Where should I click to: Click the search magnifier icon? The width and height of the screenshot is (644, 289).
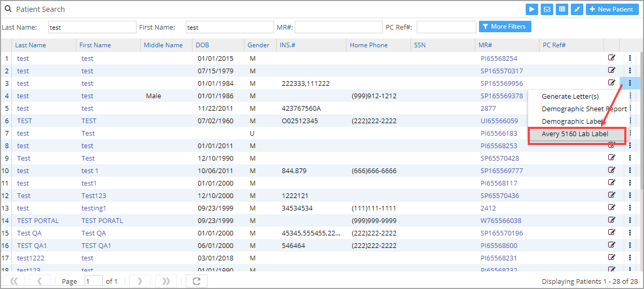point(8,9)
